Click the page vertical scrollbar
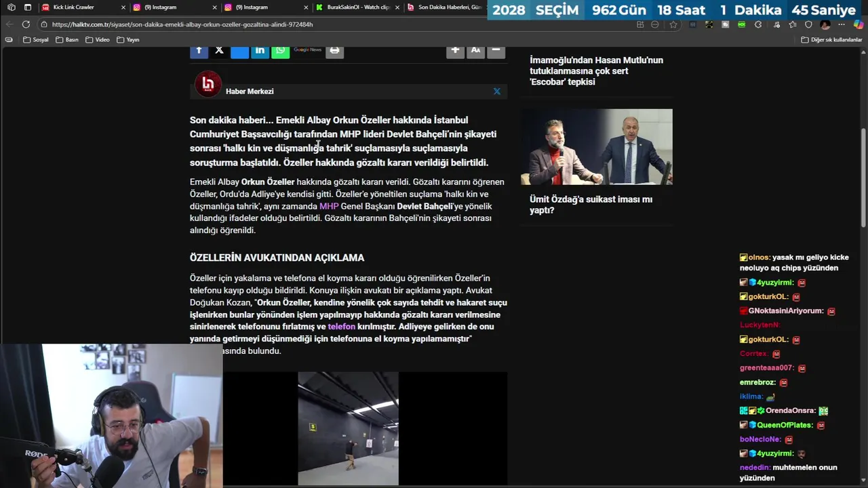868x488 pixels. coord(863,178)
